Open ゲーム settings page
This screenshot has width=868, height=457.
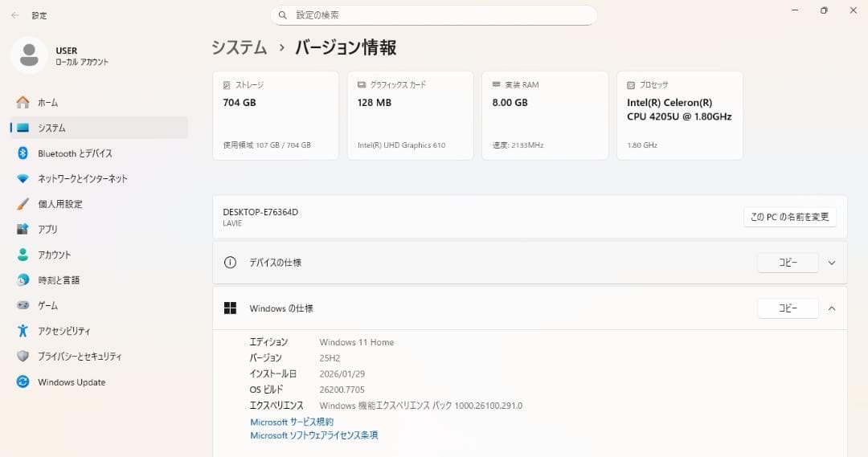pyautogui.click(x=99, y=305)
